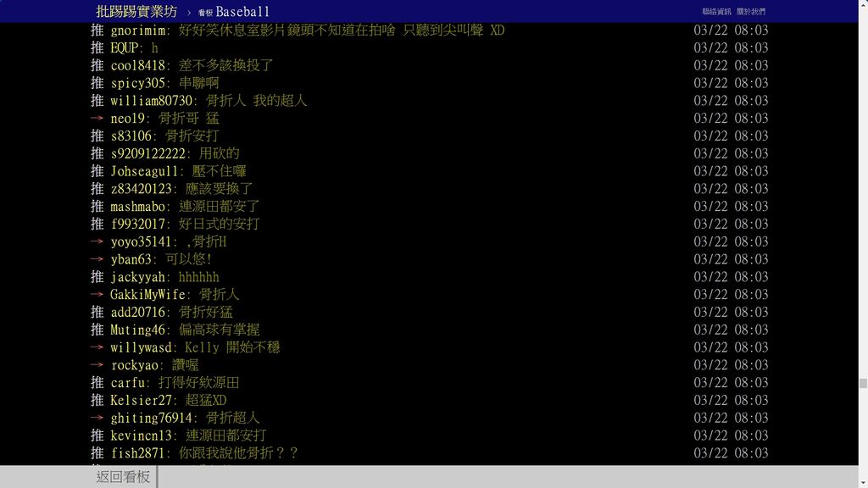
Task: Open the 批踢踢實業坊 home link
Action: 136,11
